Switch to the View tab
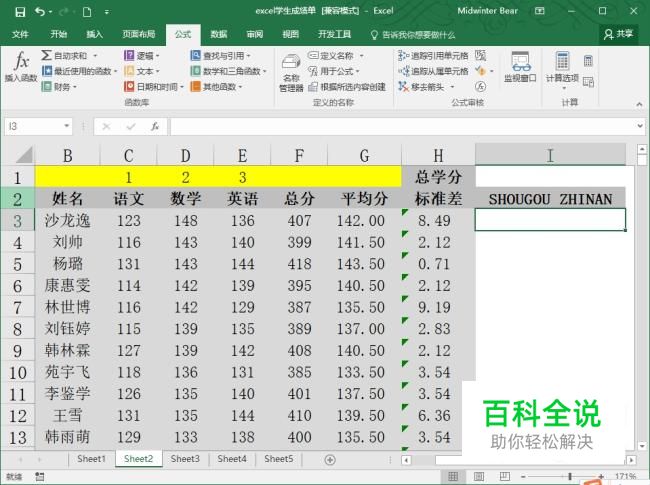The height and width of the screenshot is (485, 650). [290, 34]
